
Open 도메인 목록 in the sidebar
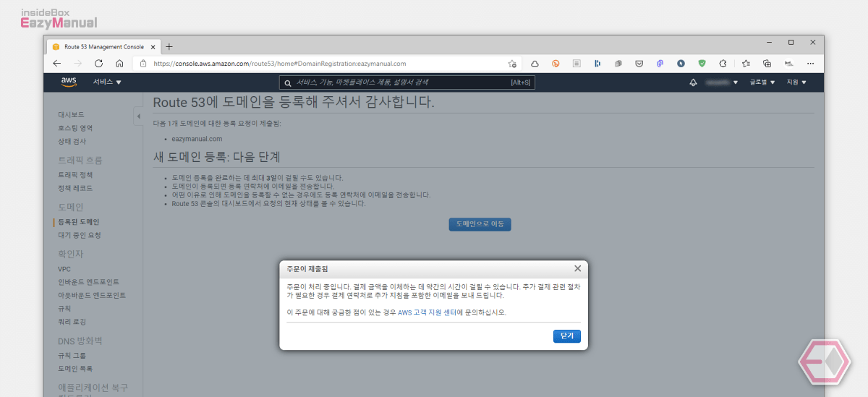pos(75,368)
